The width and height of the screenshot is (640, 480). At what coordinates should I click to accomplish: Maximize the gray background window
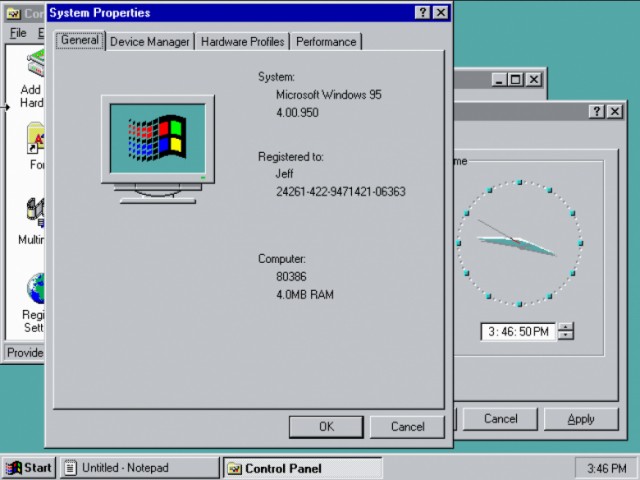(515, 80)
